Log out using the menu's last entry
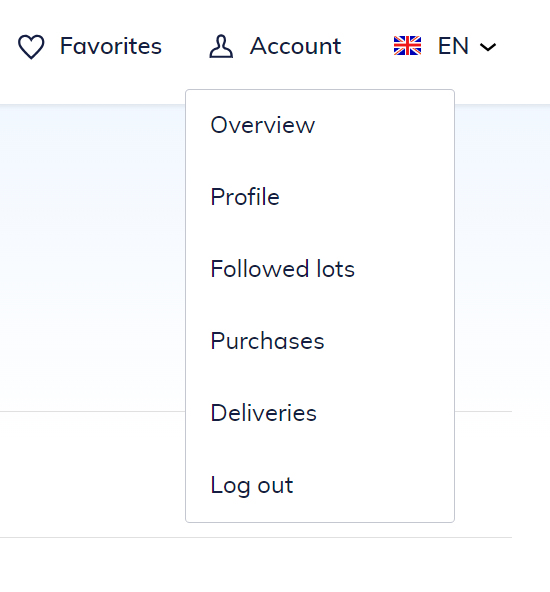The width and height of the screenshot is (550, 592). click(252, 485)
